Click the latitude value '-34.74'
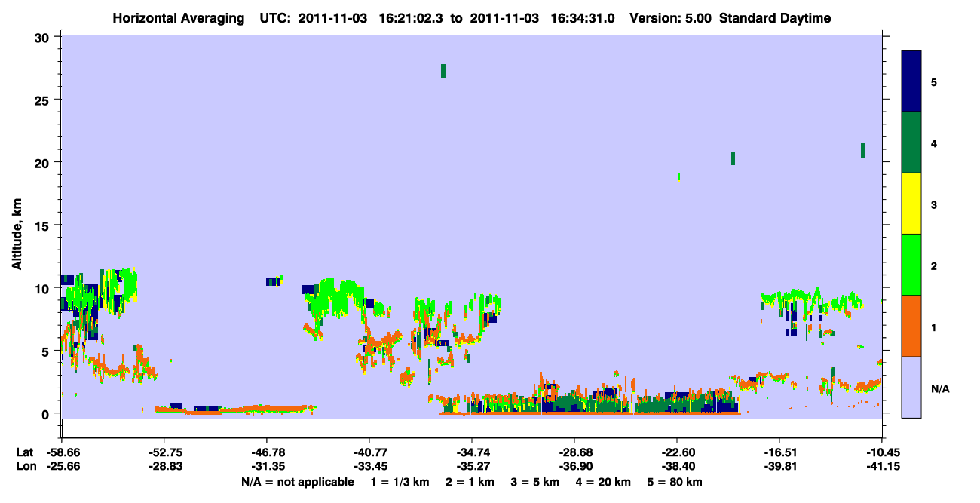The width and height of the screenshot is (980, 503). (472, 452)
